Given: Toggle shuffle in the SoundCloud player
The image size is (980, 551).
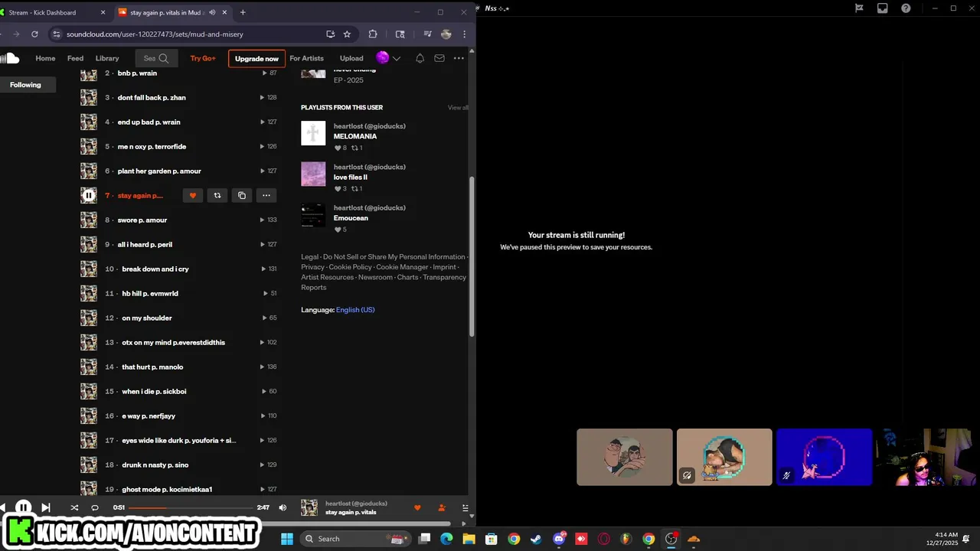Looking at the screenshot, I should click(x=74, y=507).
